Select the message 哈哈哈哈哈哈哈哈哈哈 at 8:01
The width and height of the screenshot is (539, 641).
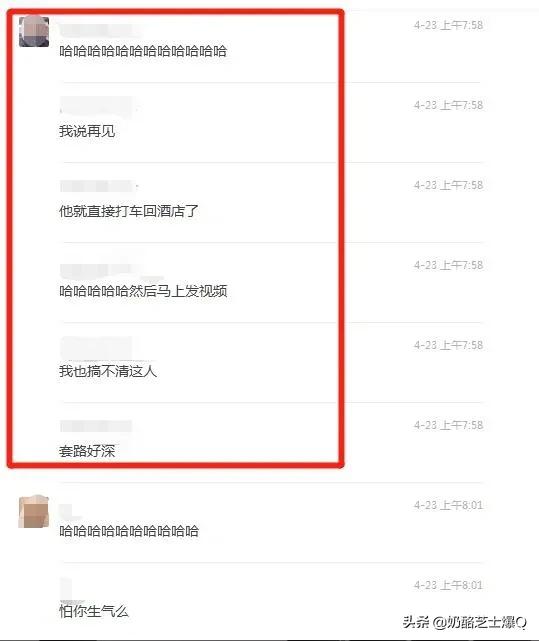click(129, 531)
